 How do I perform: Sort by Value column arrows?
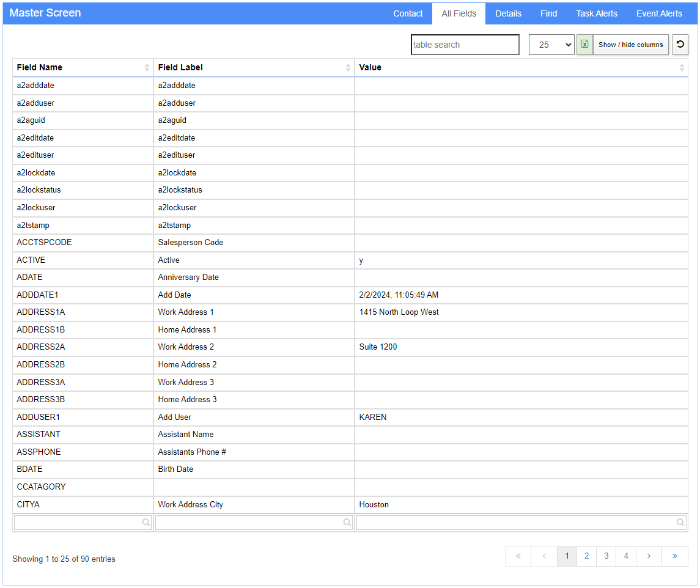point(682,67)
